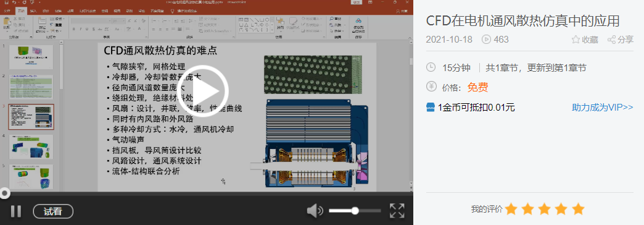
Task: Select slide 5 thumbnail in the PowerPoint panel
Action: click(31, 177)
